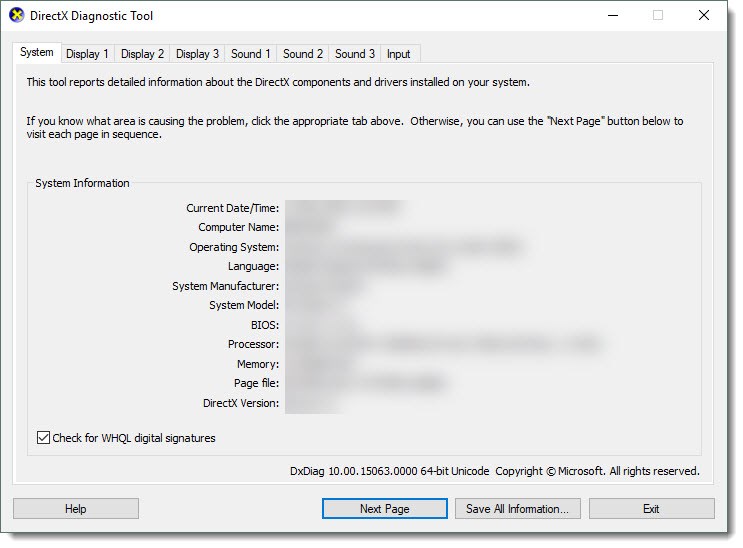The image size is (743, 548).
Task: Click the System Manufacturer label
Action: [226, 286]
